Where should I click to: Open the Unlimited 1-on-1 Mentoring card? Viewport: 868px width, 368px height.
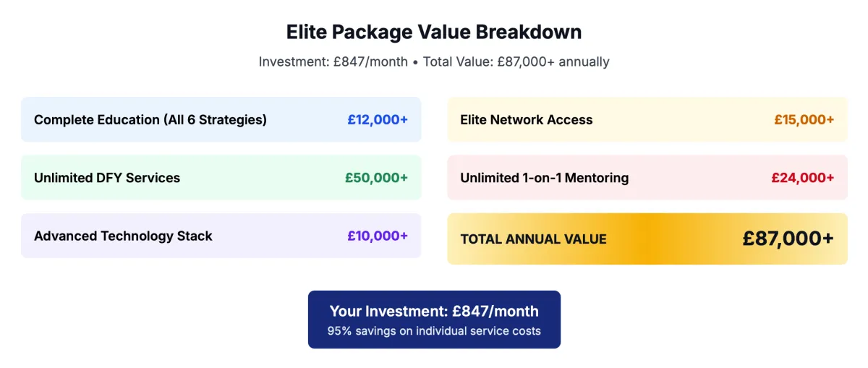(x=647, y=177)
